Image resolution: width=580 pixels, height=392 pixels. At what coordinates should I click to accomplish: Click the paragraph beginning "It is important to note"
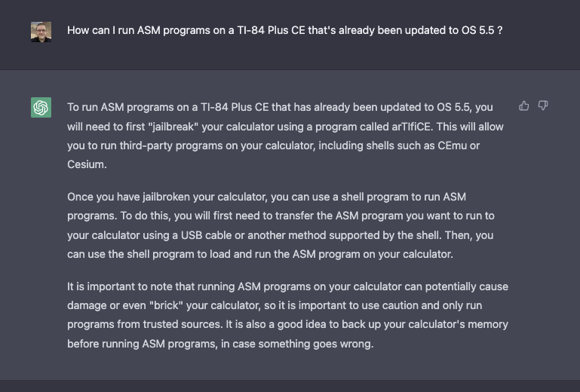point(288,315)
